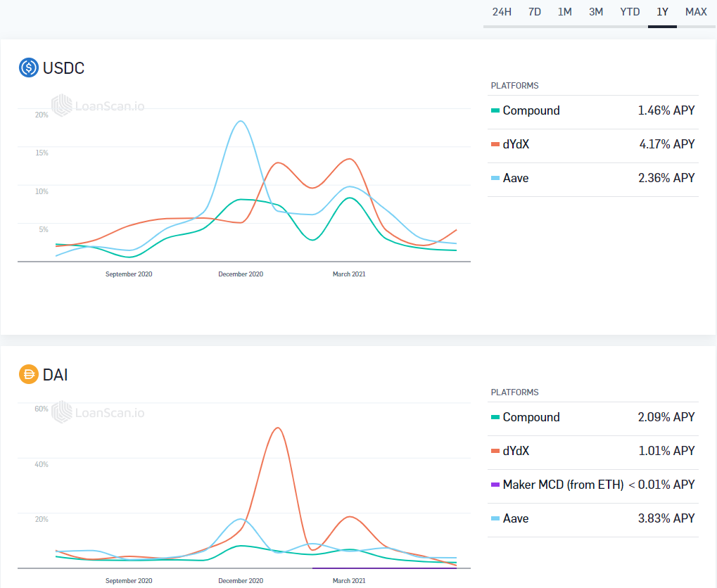Choose the 1M time range tab
Screen dimensions: 717x588
coord(564,12)
